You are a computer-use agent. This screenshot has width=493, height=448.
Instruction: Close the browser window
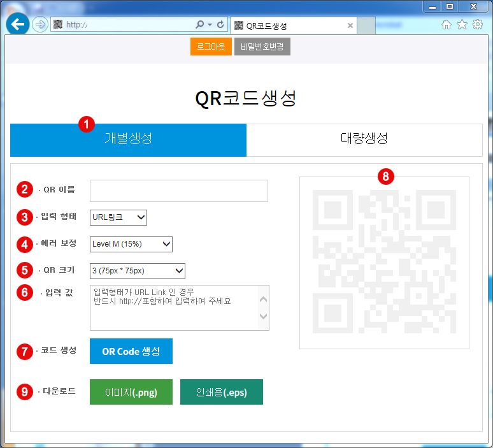473,6
